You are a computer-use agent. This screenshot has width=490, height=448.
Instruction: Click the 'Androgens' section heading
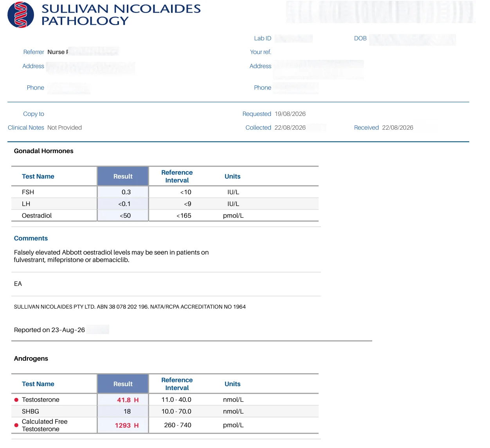31,359
